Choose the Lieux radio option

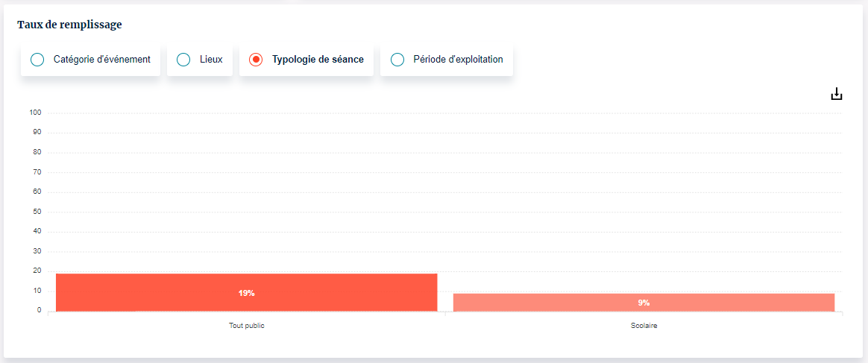183,60
